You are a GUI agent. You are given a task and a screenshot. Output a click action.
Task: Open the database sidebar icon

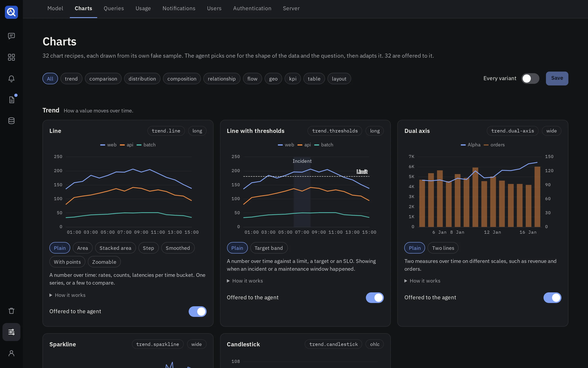point(11,121)
